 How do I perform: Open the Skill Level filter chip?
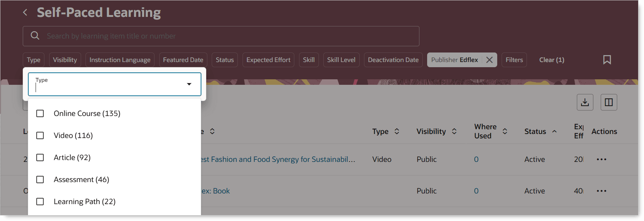tap(341, 60)
